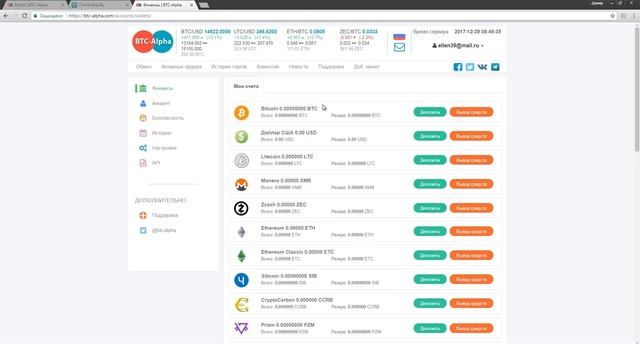Open the Обмен menu item
640x360 pixels.
pos(143,67)
